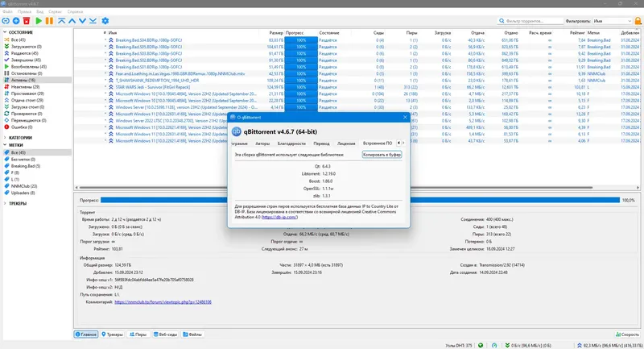Screen dimensions: 644x349
Task: Expand the ТРЕКЕРЫ sidebar section
Action: pyautogui.click(x=5, y=203)
